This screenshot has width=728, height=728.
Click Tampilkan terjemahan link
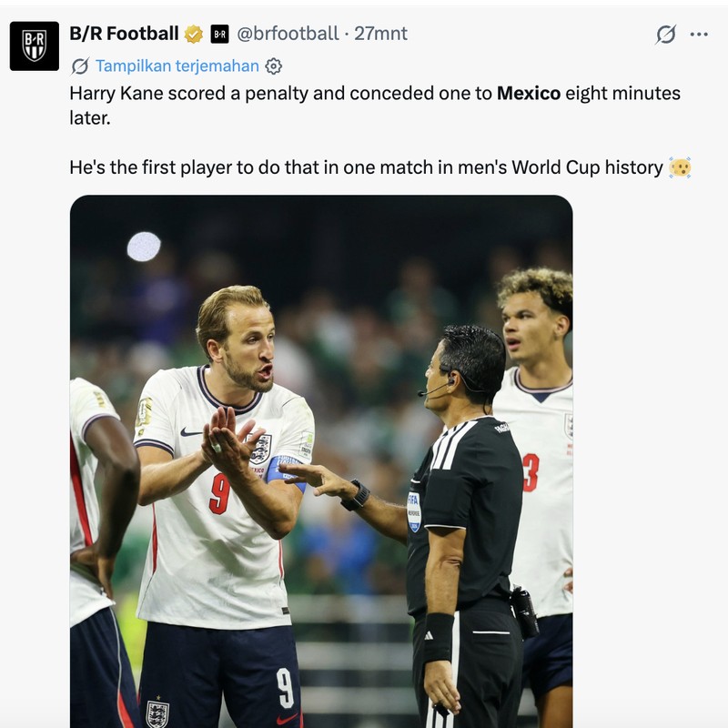coord(177,66)
